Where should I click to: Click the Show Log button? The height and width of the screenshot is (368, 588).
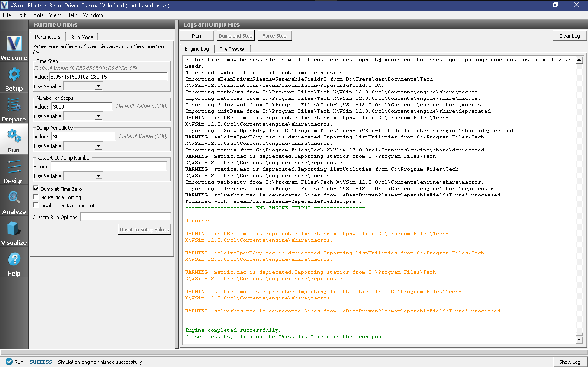click(570, 362)
